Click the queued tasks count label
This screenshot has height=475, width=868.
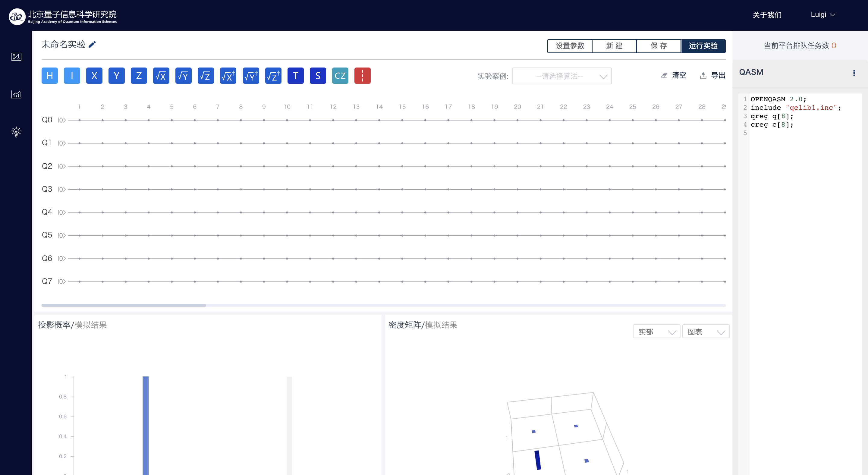800,46
